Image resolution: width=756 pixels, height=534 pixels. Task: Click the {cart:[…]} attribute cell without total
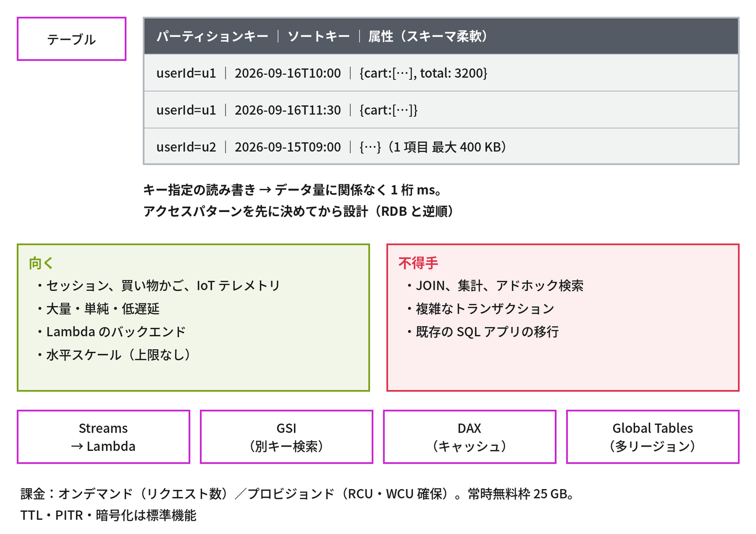388,110
